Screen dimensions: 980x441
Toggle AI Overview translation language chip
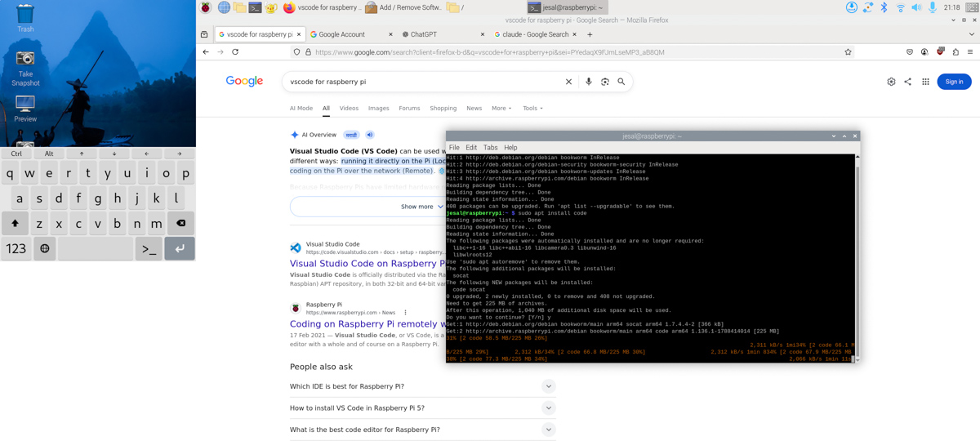351,135
